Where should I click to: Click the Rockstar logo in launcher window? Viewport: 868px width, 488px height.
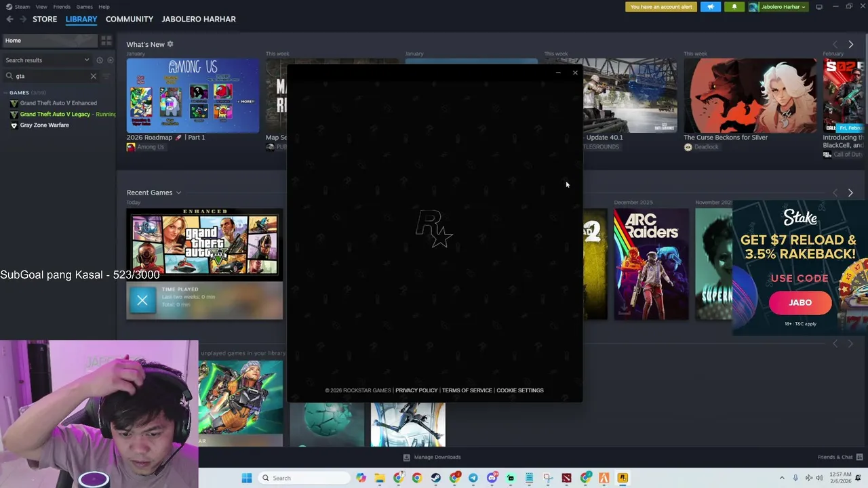coord(434,228)
